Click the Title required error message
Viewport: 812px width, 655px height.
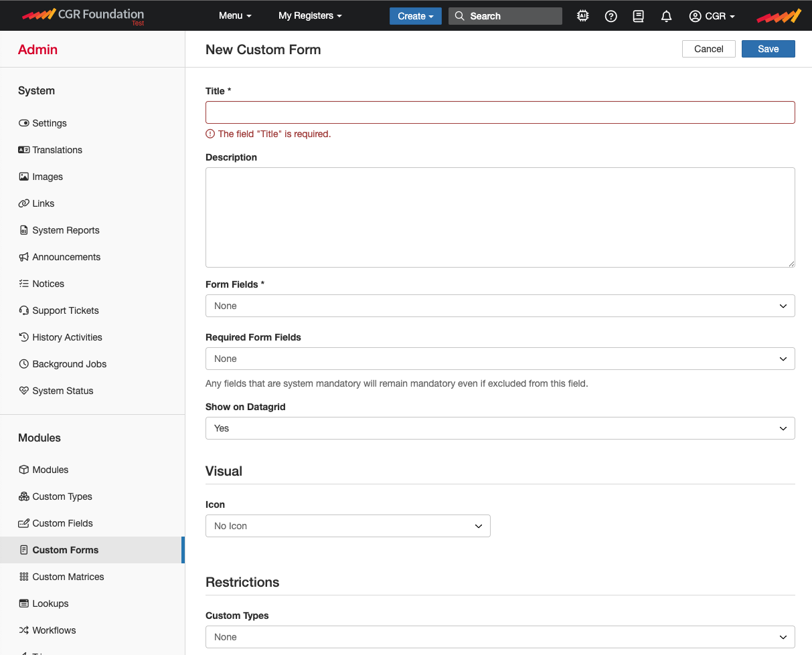click(268, 134)
